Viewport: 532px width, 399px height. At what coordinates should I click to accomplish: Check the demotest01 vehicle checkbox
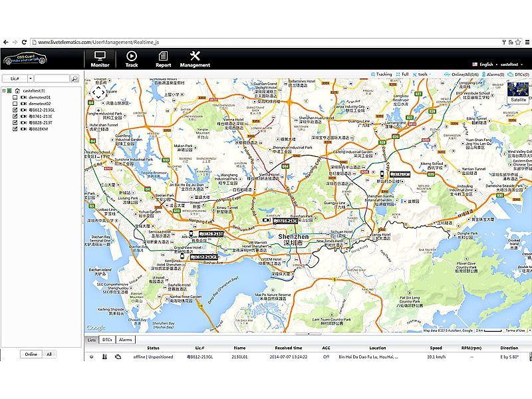point(15,97)
